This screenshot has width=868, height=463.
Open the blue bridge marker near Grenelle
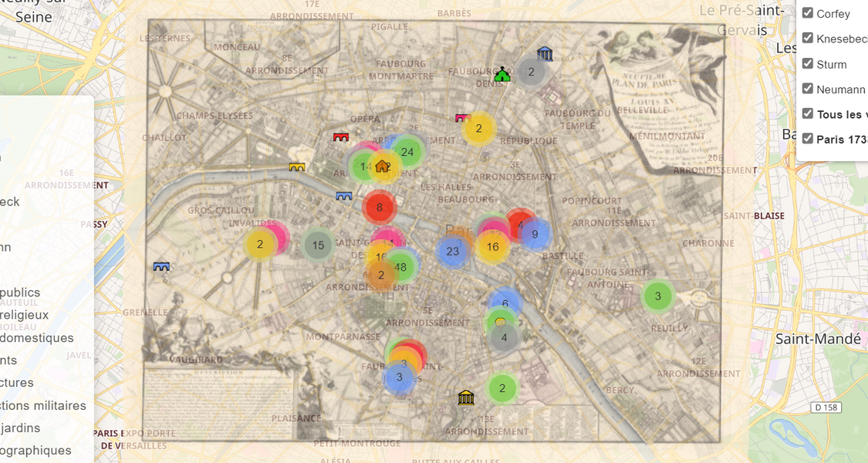(x=161, y=266)
